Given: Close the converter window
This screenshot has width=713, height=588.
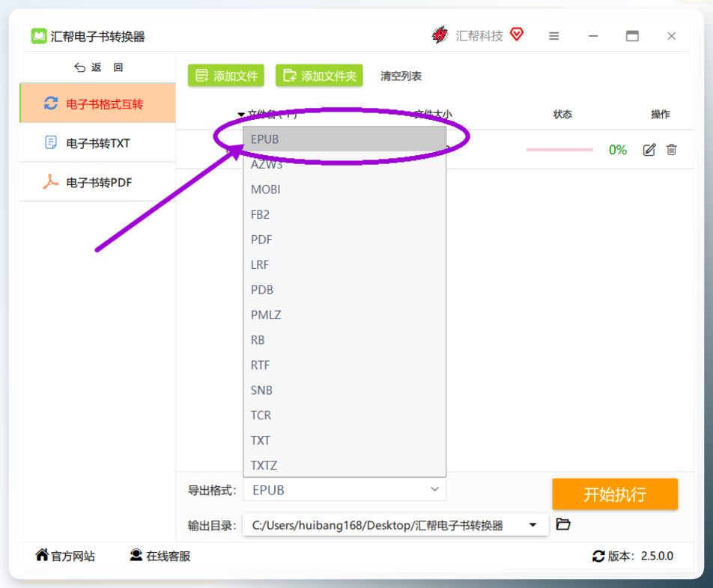Looking at the screenshot, I should [x=671, y=36].
